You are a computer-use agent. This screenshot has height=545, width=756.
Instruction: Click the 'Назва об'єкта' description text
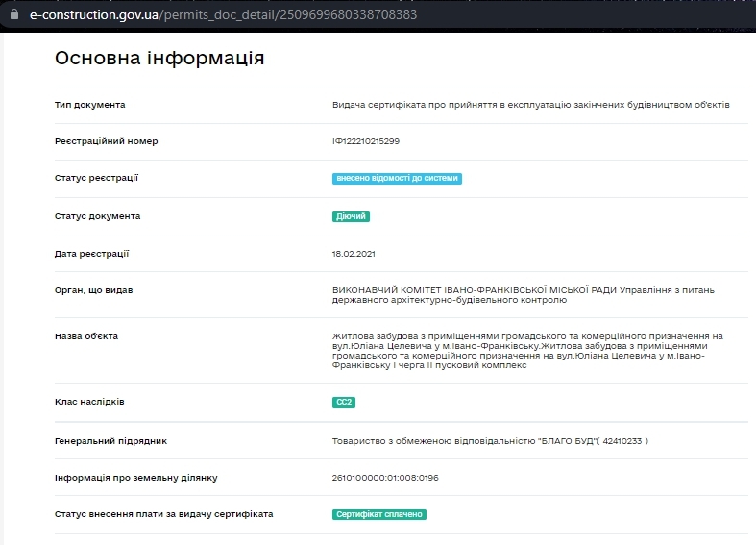coord(527,351)
